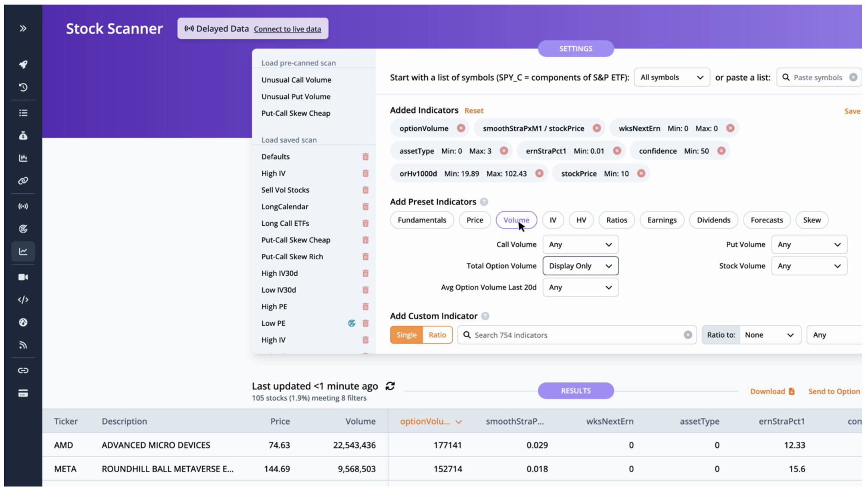Expand the All symbols dropdown
The image size is (868, 492).
tap(671, 77)
